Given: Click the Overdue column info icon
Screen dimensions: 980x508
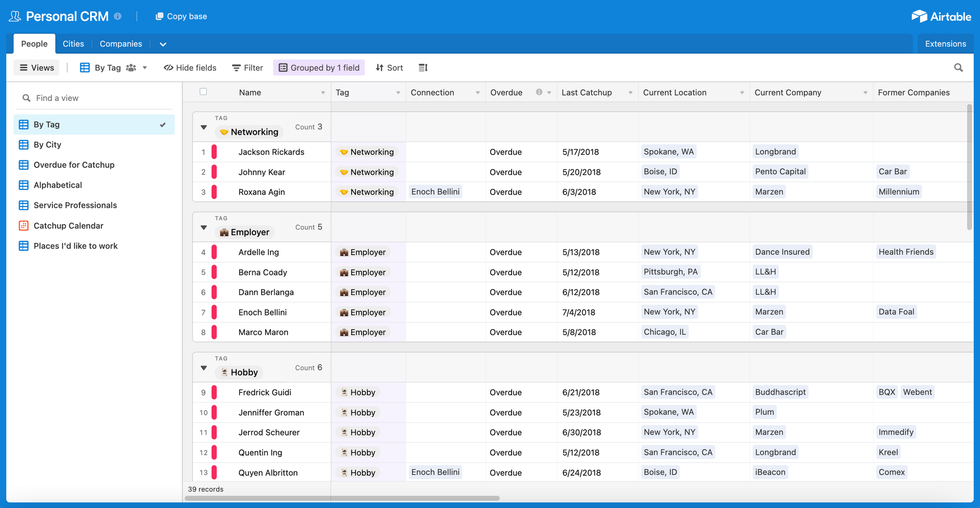Looking at the screenshot, I should 539,92.
